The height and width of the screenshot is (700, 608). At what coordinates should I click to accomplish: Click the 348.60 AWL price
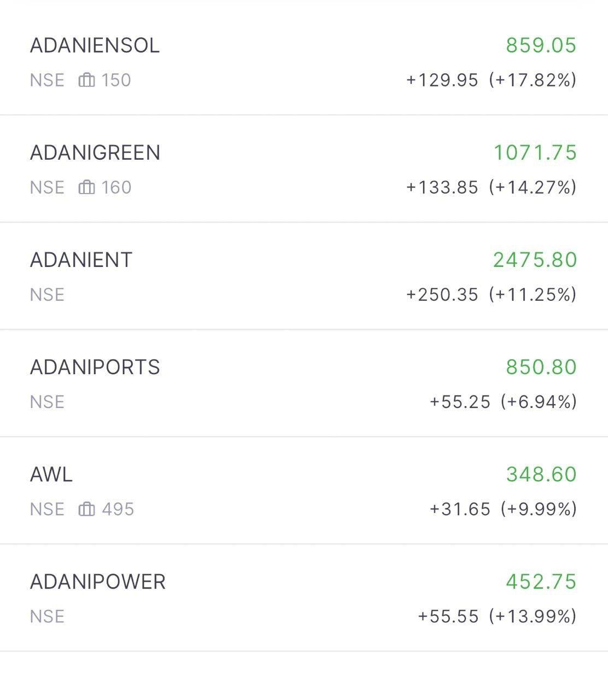(541, 474)
